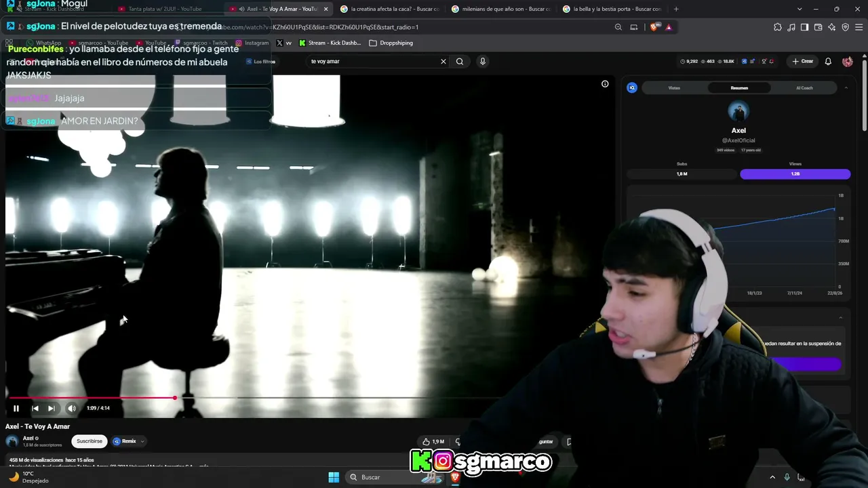The width and height of the screenshot is (868, 488).
Task: Collapse the vidIQ panel with the chevron
Action: (x=846, y=88)
